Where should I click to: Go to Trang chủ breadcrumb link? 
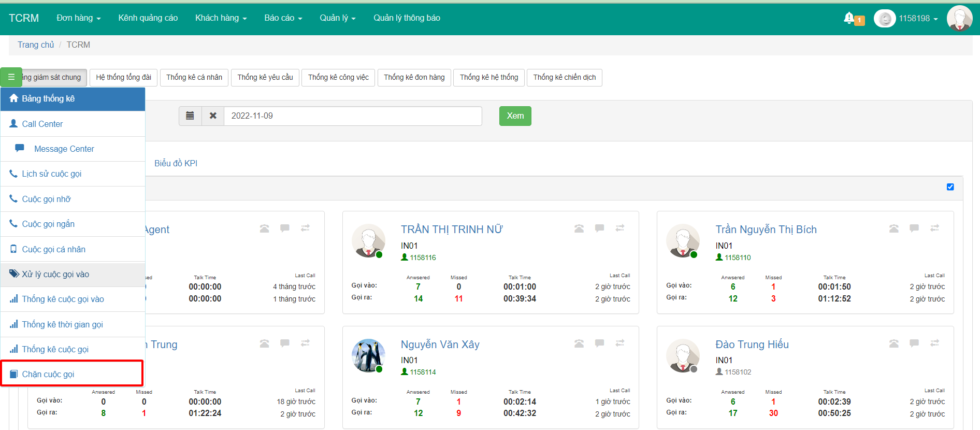coord(36,45)
